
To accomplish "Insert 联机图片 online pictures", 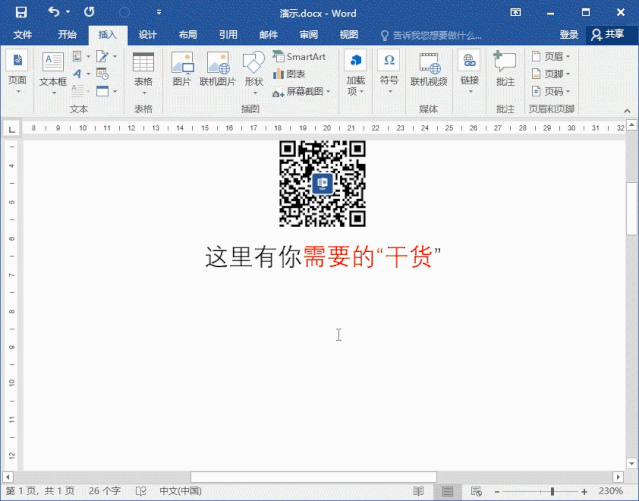I will coord(218,69).
